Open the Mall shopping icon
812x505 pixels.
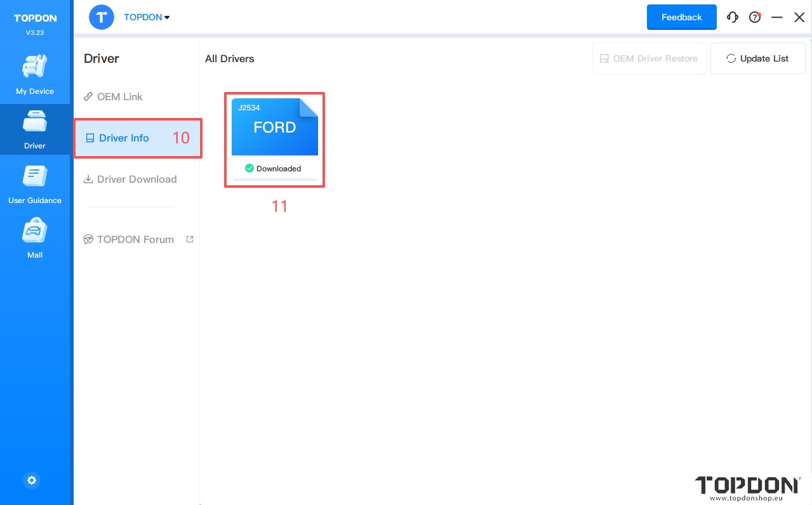click(35, 238)
